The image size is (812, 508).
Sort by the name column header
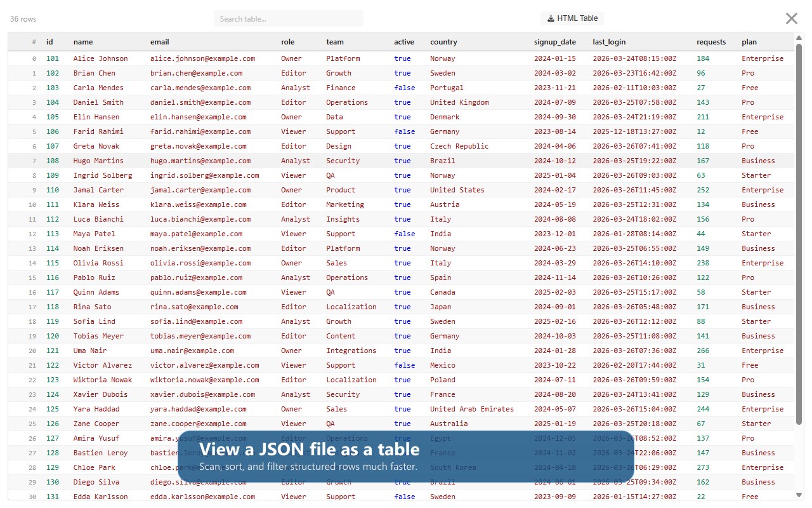pyautogui.click(x=83, y=42)
